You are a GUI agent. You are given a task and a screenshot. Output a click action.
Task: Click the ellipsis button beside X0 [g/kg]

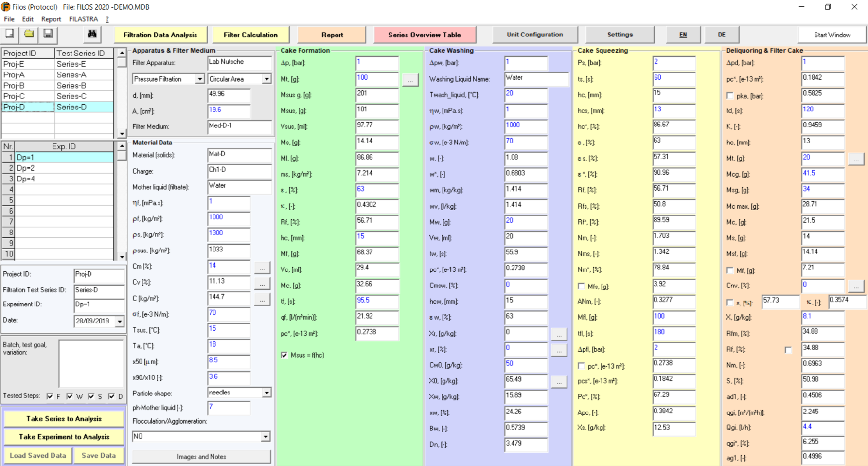(559, 382)
